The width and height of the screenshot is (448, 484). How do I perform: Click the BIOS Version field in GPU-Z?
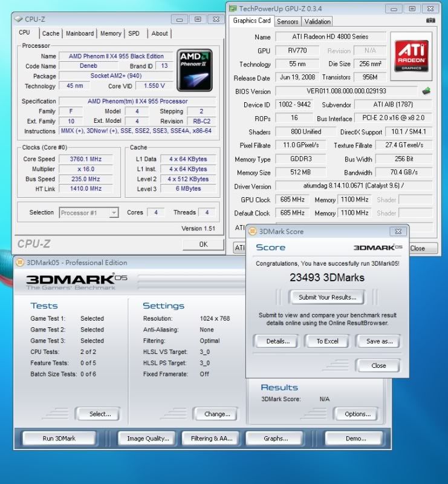pyautogui.click(x=346, y=91)
